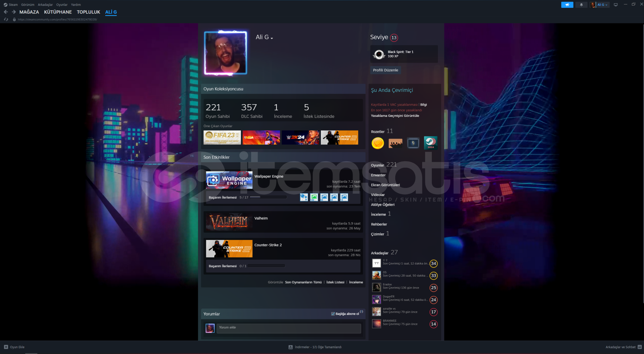Open the Rehberler link
This screenshot has width=644, height=354.
[379, 224]
